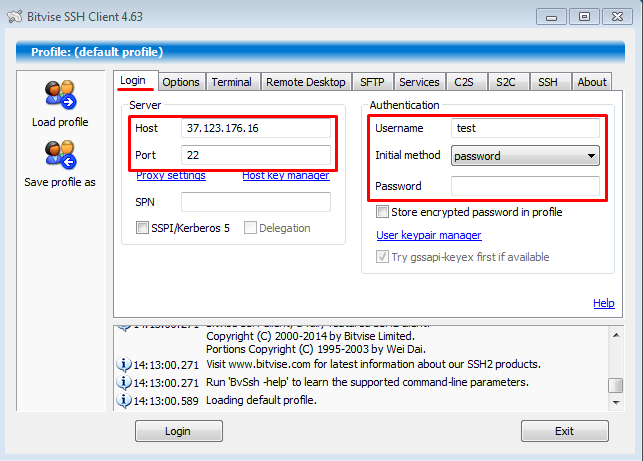This screenshot has height=461, width=643.
Task: Click 'Copyright (C) 2000-2014 by Bitvise Limited.' line
Action: (310, 336)
